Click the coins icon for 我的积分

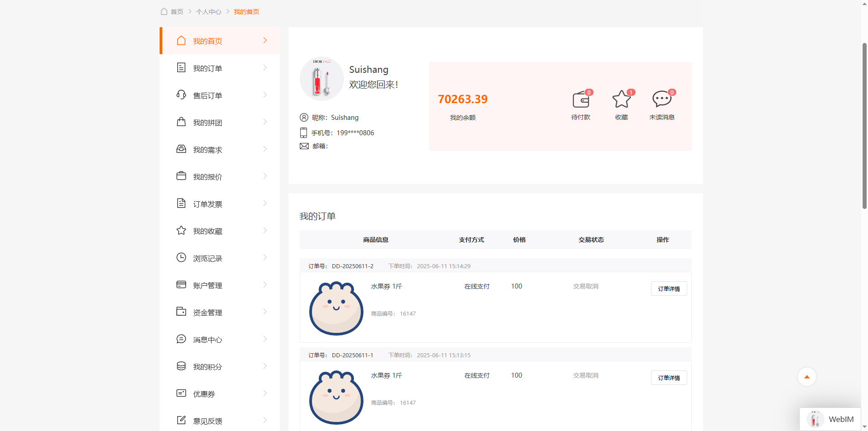181,366
